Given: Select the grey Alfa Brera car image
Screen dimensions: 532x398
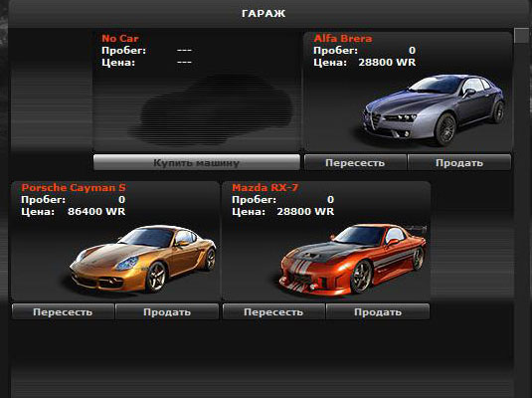Looking at the screenshot, I should point(433,108).
